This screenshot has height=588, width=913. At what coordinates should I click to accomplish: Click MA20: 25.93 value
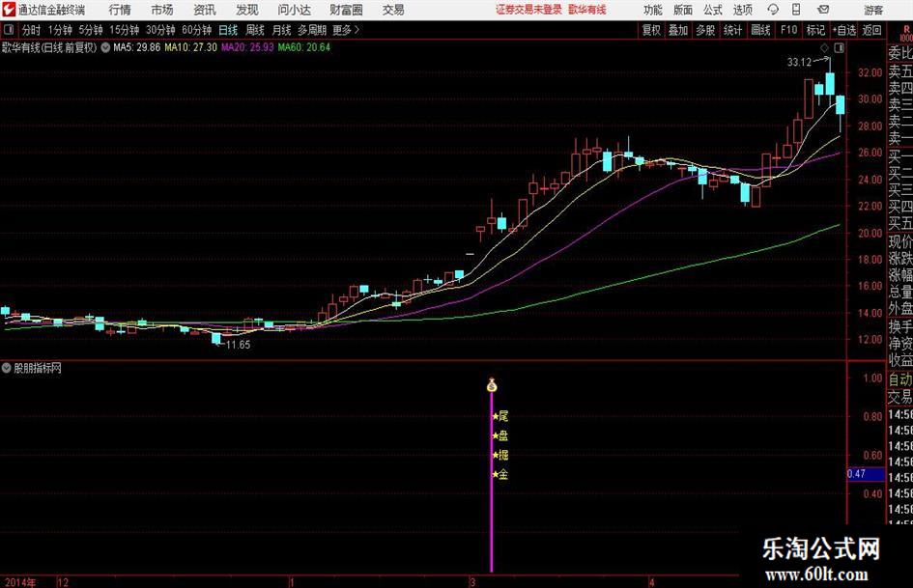click(x=247, y=47)
